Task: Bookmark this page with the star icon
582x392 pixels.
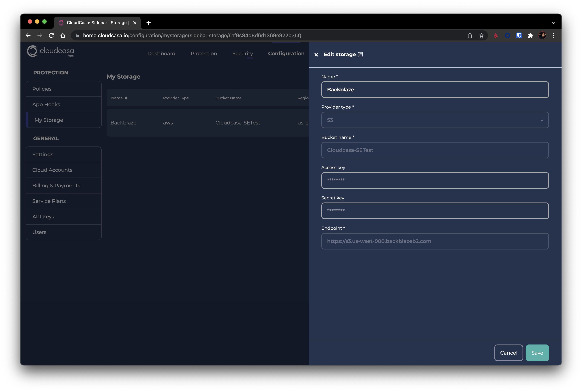Action: [482, 36]
